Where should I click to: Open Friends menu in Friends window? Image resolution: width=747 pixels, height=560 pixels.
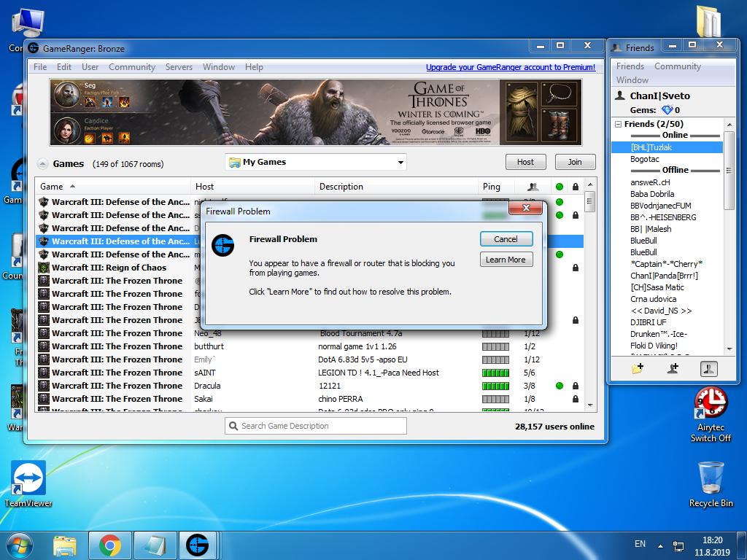630,66
